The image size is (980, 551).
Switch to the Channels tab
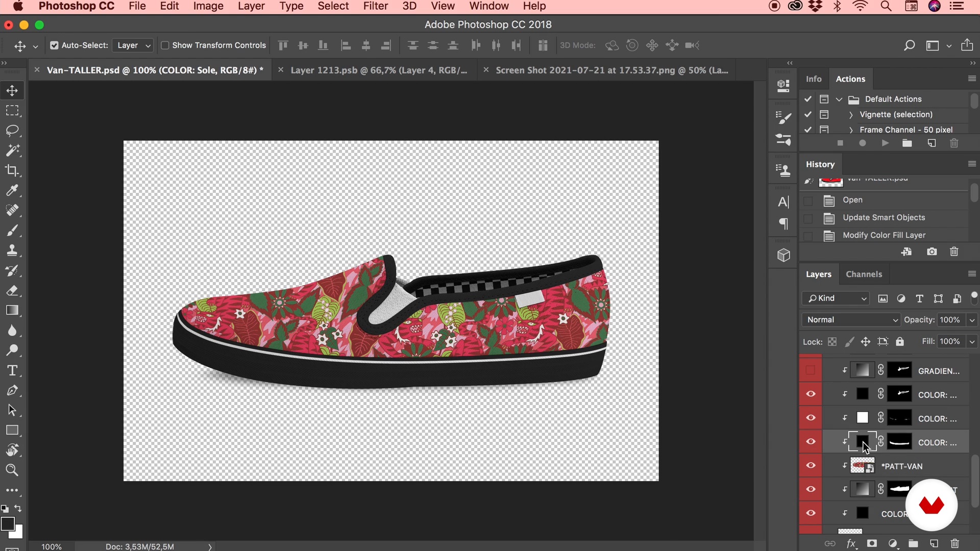pyautogui.click(x=864, y=274)
